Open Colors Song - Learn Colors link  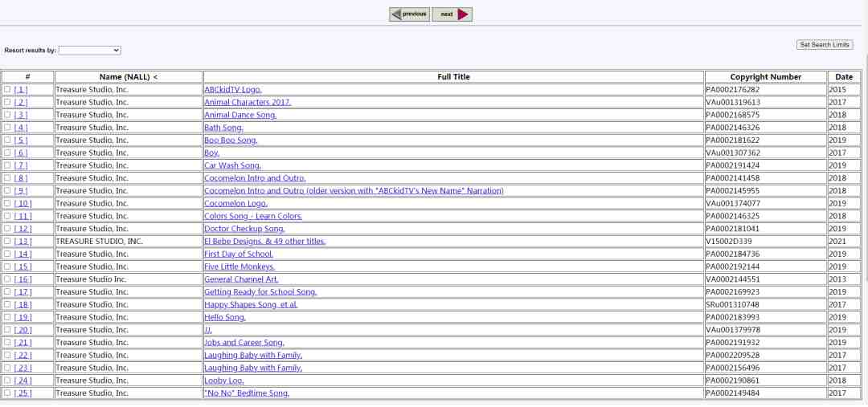[253, 216]
